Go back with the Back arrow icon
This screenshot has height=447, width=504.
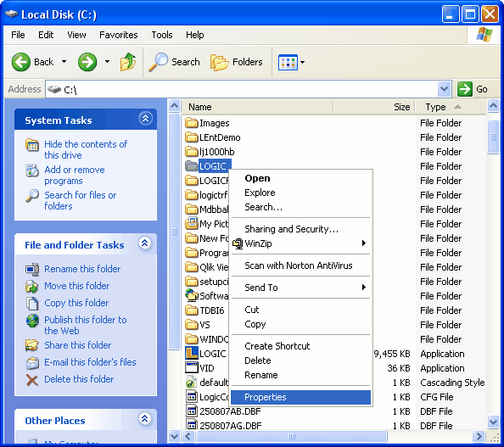pyautogui.click(x=21, y=62)
